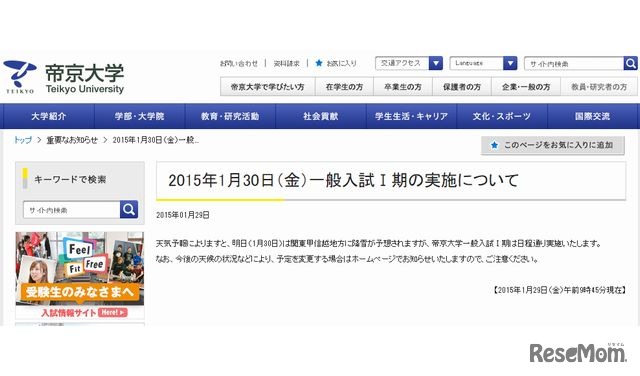The height and width of the screenshot is (376, 640).
Task: Select the 企業・一般の方 tab
Action: [526, 87]
